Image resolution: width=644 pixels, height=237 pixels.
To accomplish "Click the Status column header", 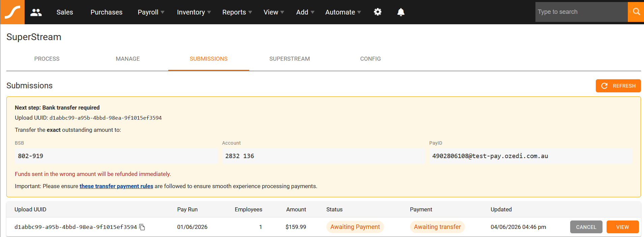I will tap(334, 209).
